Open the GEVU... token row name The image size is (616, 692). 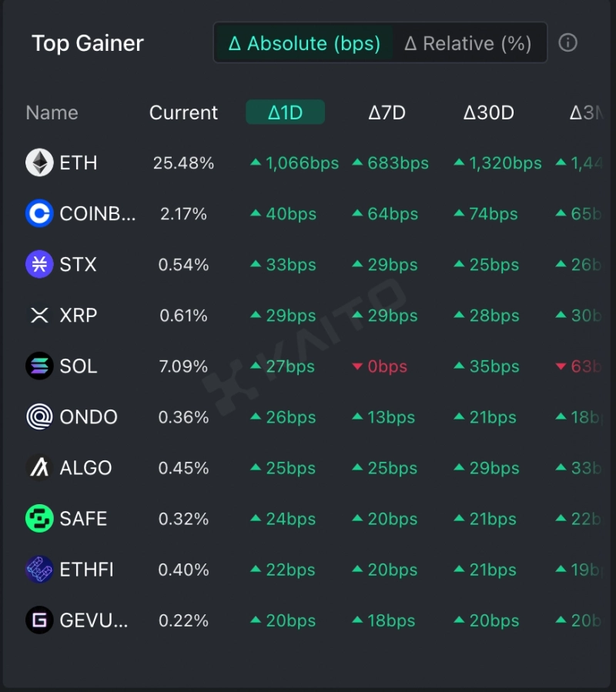point(94,620)
